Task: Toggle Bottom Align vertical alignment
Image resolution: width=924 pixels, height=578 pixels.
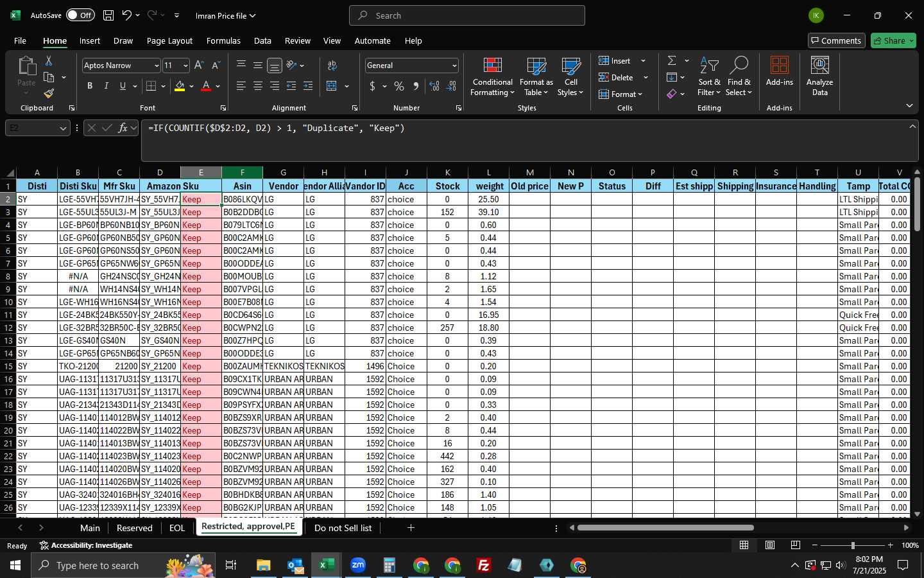Action: [275, 66]
